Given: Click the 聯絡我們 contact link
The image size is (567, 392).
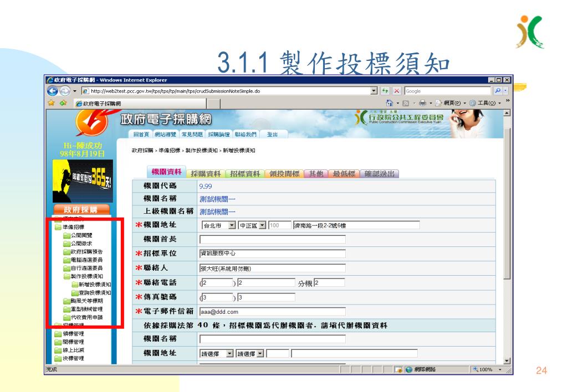Looking at the screenshot, I should click(x=246, y=135).
